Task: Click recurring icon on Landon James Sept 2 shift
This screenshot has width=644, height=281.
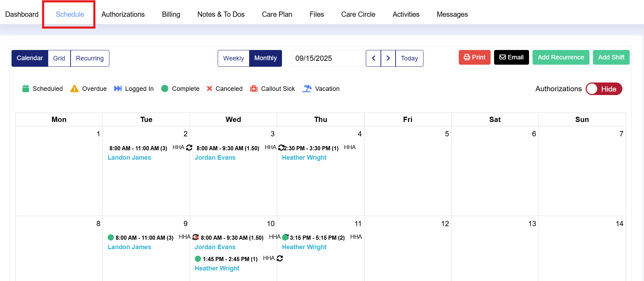Action: (189, 147)
